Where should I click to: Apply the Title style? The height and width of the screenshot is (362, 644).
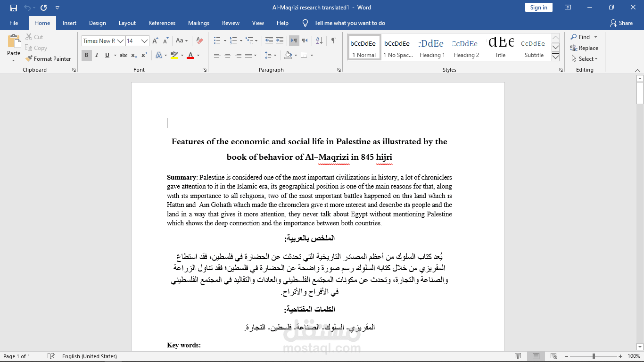(500, 48)
